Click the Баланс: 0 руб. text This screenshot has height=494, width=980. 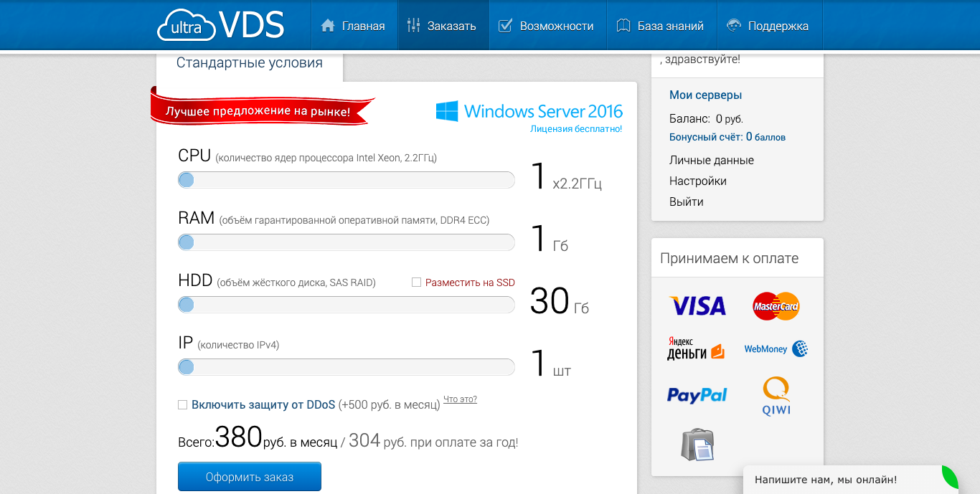tap(706, 118)
